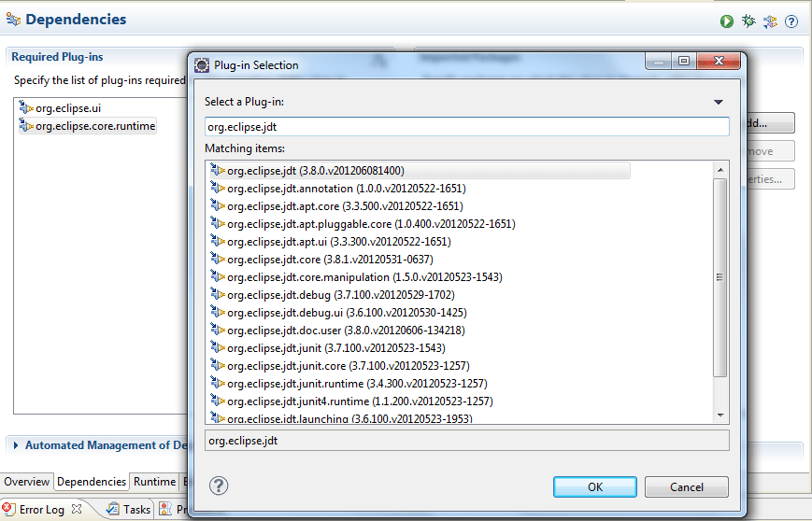Select org.eclipse.jdt.junit.runtime (3.4.300) entry
812x521 pixels.
tap(357, 384)
